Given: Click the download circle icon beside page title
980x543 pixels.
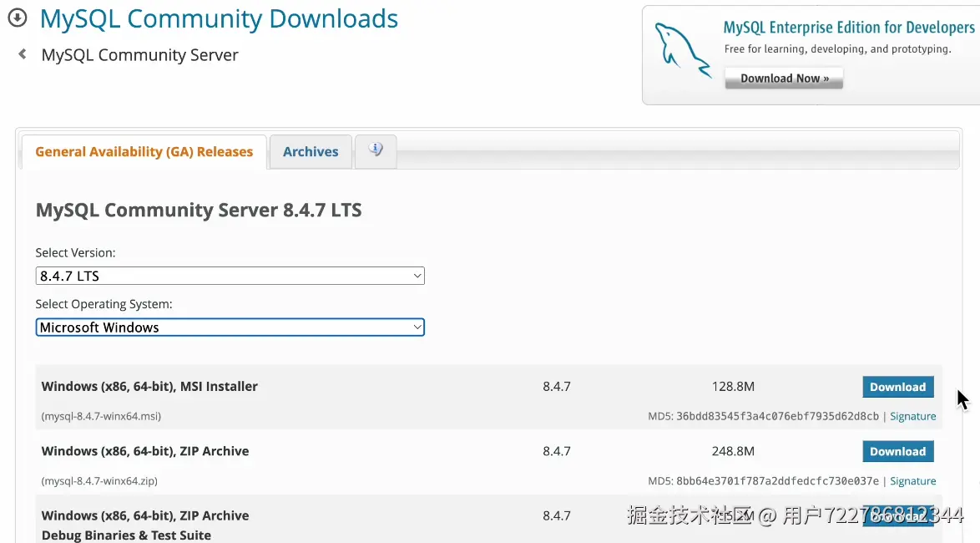Looking at the screenshot, I should (18, 18).
